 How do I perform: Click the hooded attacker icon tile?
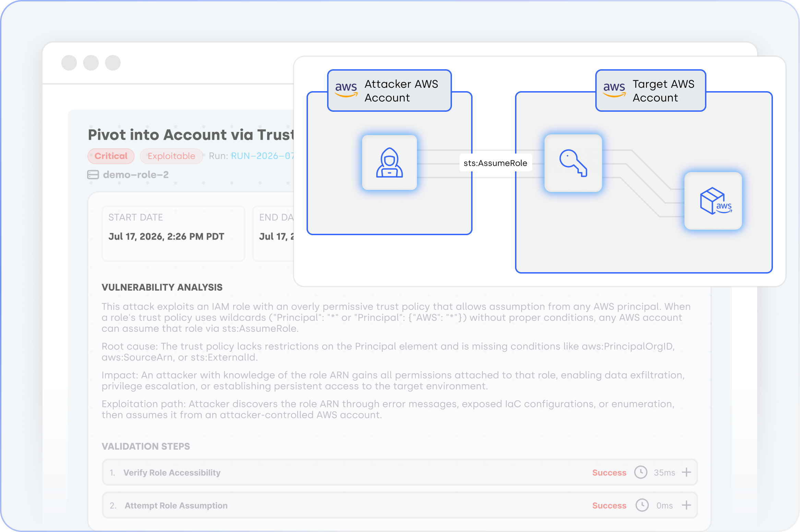point(390,162)
